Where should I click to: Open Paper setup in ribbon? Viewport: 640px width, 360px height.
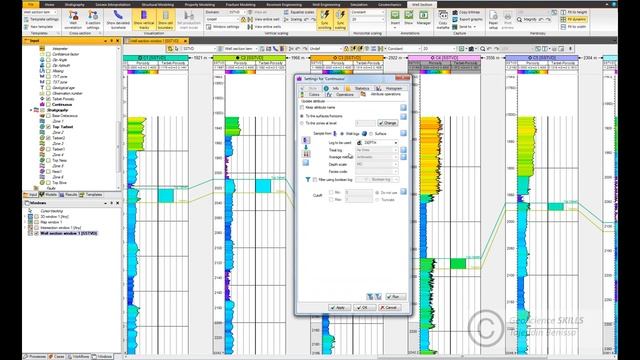tap(493, 20)
